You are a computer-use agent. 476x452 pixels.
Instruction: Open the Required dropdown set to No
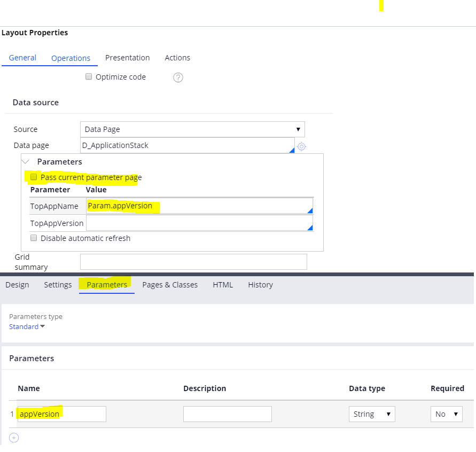(x=446, y=414)
